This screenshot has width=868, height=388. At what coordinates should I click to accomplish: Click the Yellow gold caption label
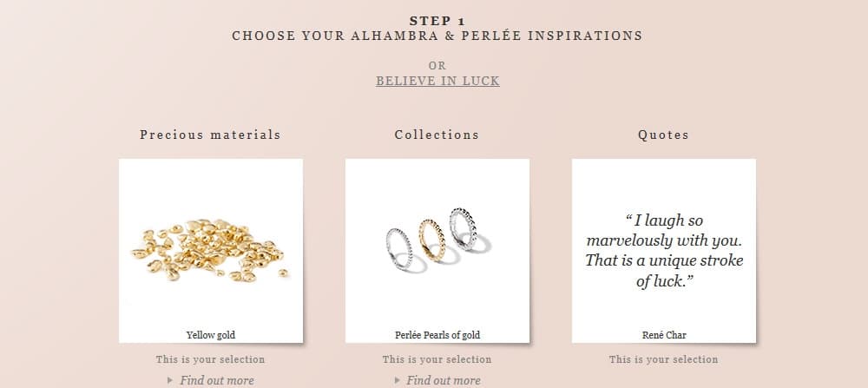210,335
